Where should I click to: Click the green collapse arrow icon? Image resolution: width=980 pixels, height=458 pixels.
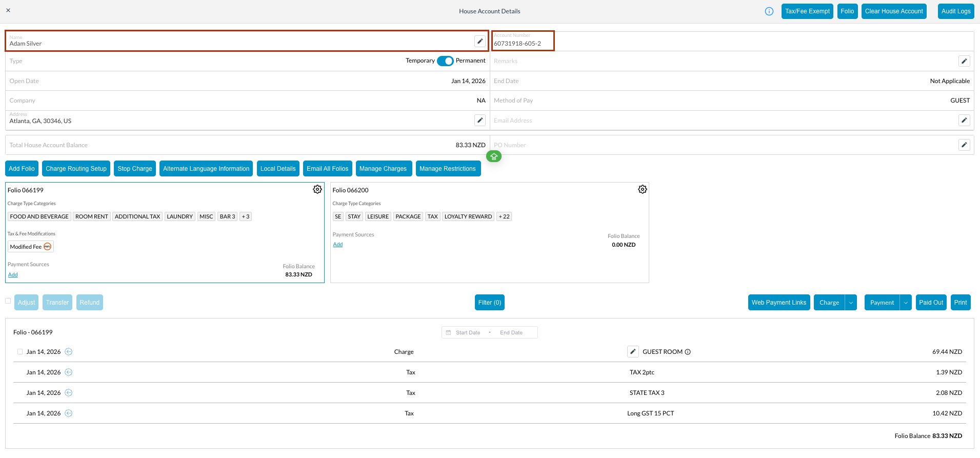494,156
